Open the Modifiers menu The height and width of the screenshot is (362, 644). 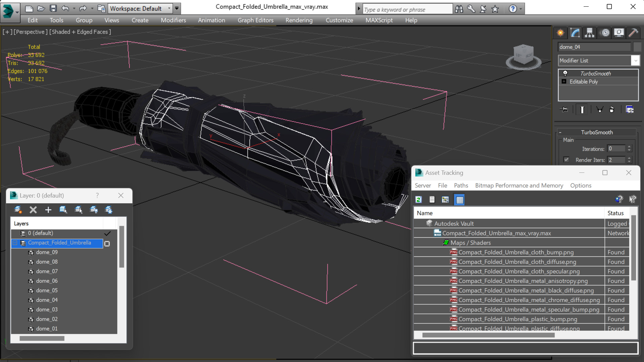[x=173, y=20]
